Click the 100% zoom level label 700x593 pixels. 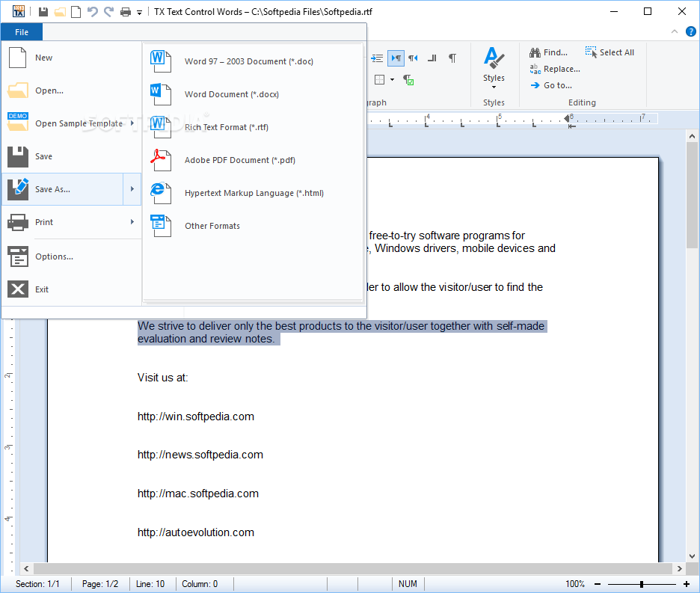pyautogui.click(x=575, y=584)
